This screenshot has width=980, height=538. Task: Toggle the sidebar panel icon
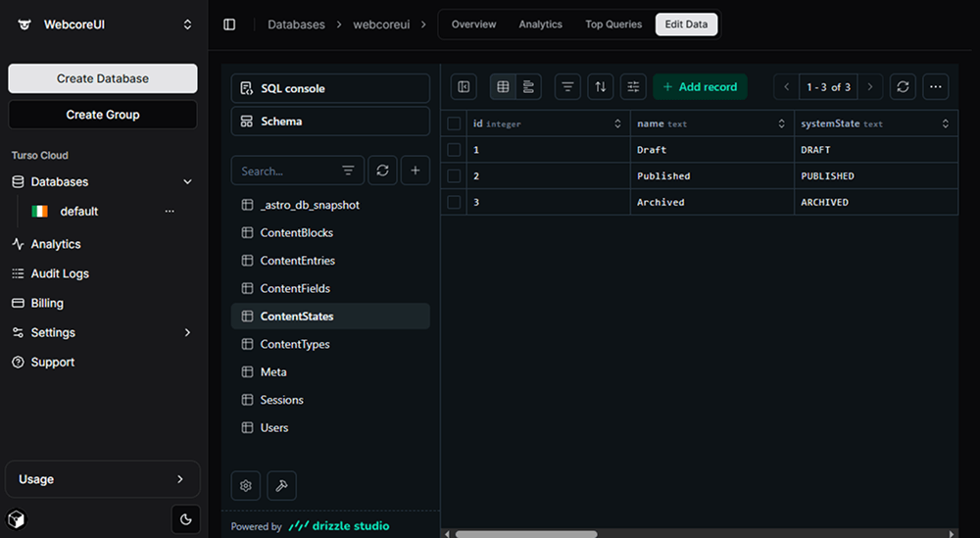click(229, 24)
